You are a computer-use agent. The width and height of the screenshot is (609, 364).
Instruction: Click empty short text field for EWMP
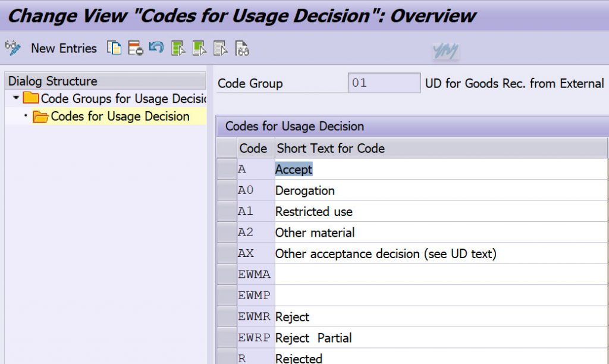pyautogui.click(x=441, y=295)
